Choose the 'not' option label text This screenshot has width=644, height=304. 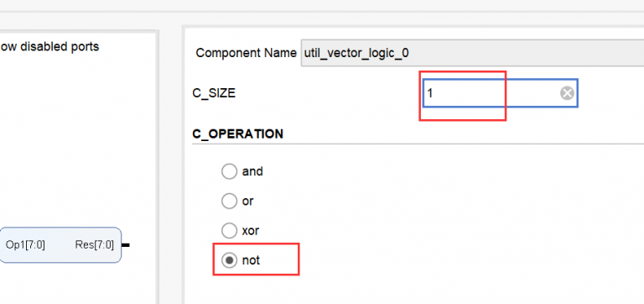(251, 261)
